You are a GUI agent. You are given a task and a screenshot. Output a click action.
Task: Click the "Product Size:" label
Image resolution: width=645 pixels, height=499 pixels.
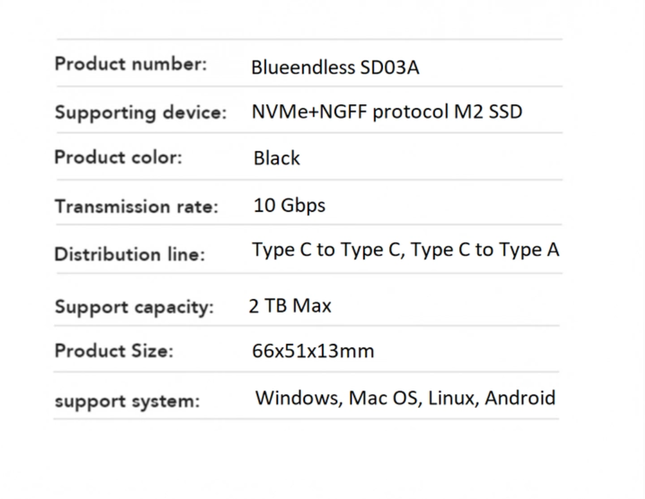click(x=114, y=351)
